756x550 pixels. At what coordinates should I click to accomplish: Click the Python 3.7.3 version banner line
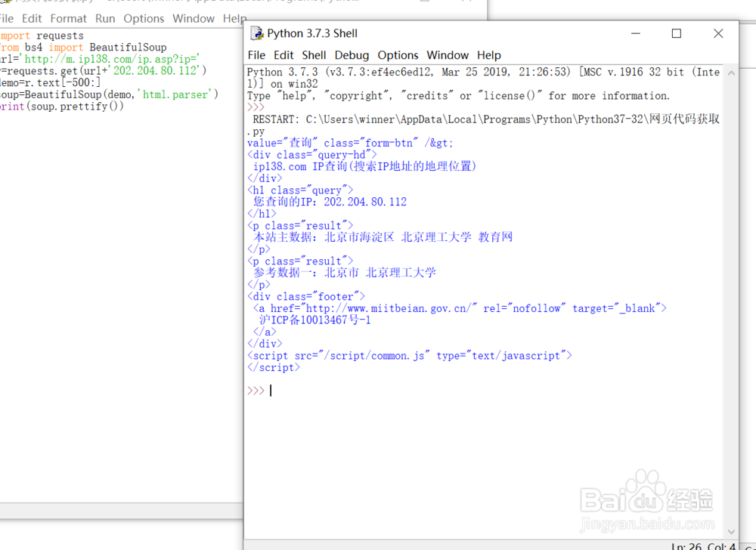[x=484, y=73]
